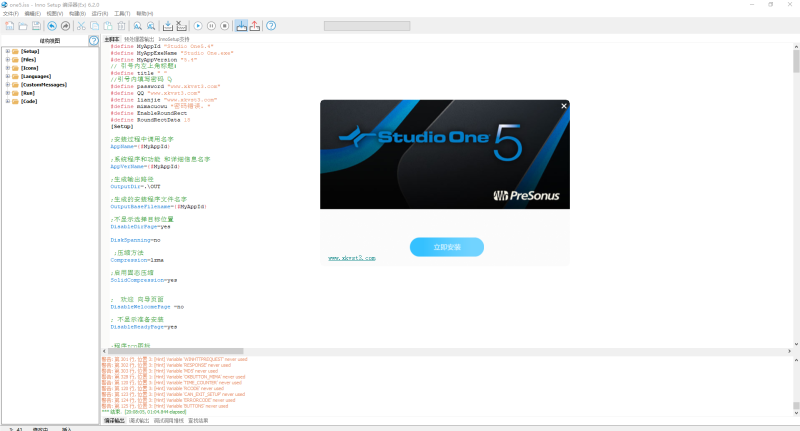Switch to the debug call stack tab
Image resolution: width=800 pixels, height=431 pixels.
coord(169,421)
